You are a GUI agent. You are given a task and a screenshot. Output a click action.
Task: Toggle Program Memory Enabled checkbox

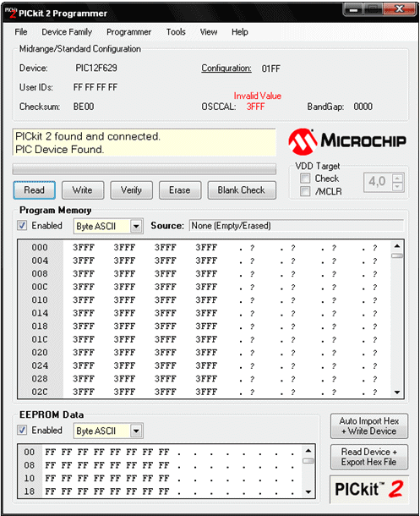tap(22, 225)
